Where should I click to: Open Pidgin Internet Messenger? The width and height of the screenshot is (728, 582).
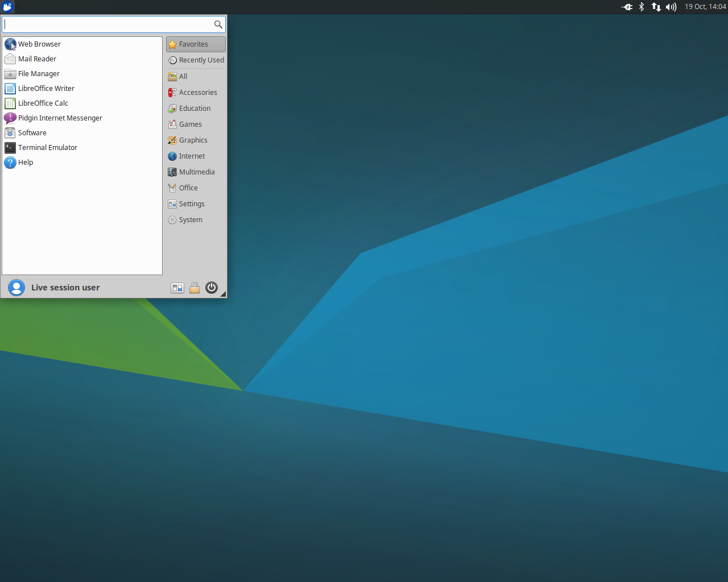[82, 118]
